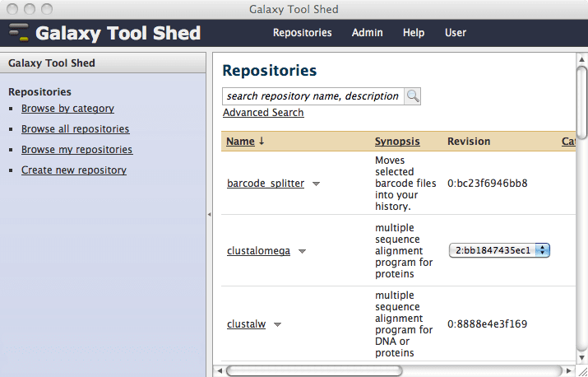Open Browse my repositories link
This screenshot has height=377, width=588.
76,150
